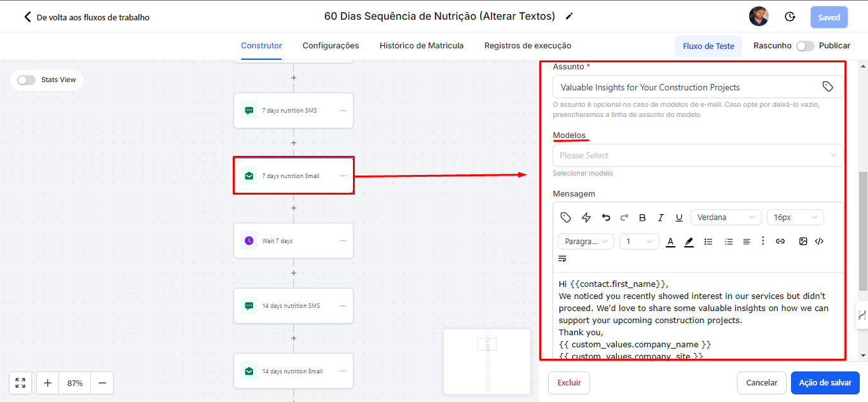
Task: Pick the text highlight color tool
Action: point(689,242)
